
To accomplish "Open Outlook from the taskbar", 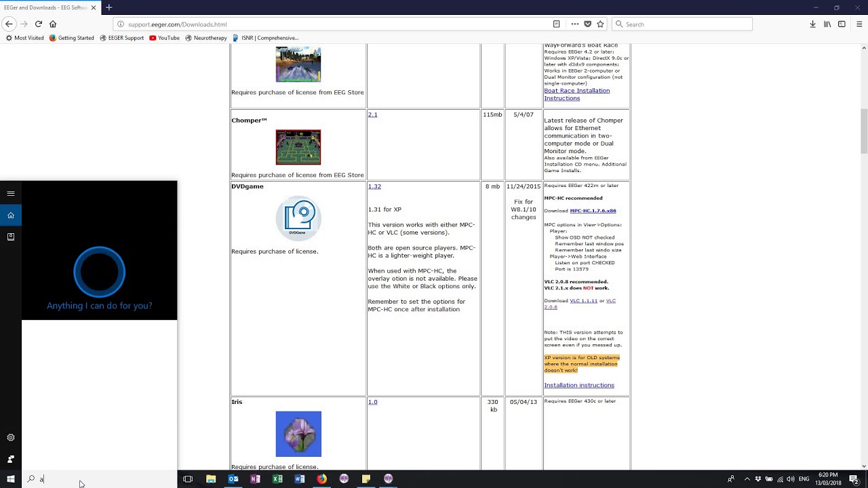I will coord(233,479).
